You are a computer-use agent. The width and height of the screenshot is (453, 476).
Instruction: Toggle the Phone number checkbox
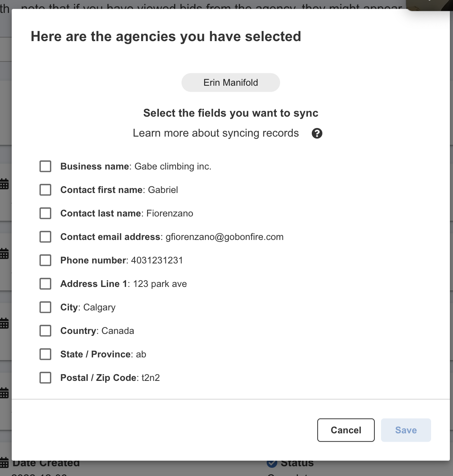45,260
